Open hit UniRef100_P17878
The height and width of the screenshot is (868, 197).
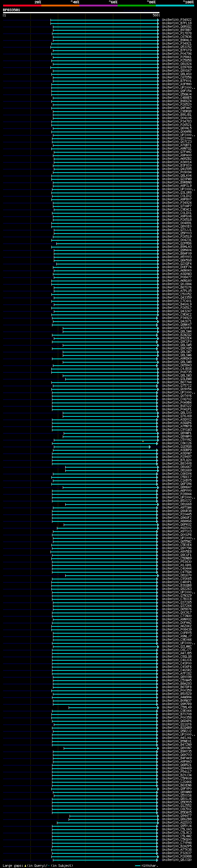point(176,33)
